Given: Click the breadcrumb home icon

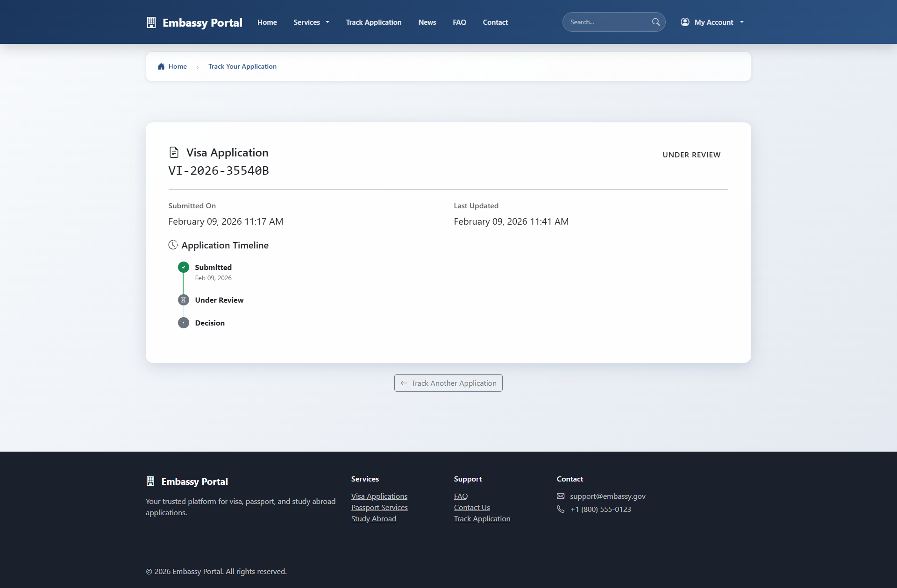Looking at the screenshot, I should pos(161,66).
